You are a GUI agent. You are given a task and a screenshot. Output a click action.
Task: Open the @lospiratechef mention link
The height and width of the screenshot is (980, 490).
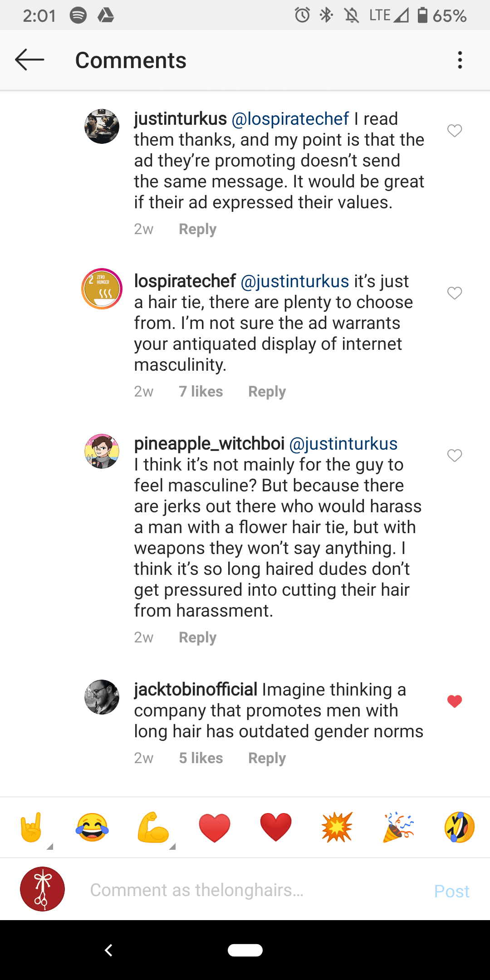(290, 119)
